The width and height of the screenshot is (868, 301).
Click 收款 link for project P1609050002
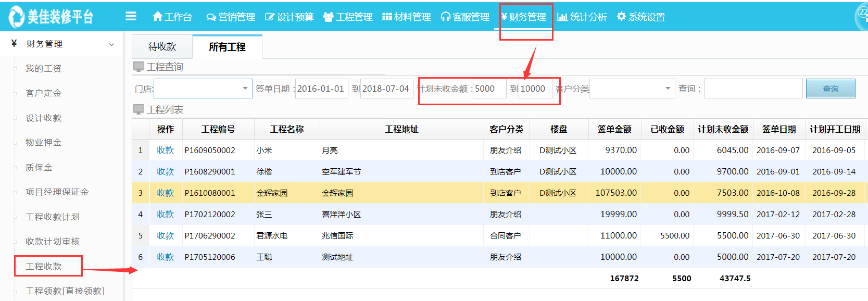(x=165, y=150)
